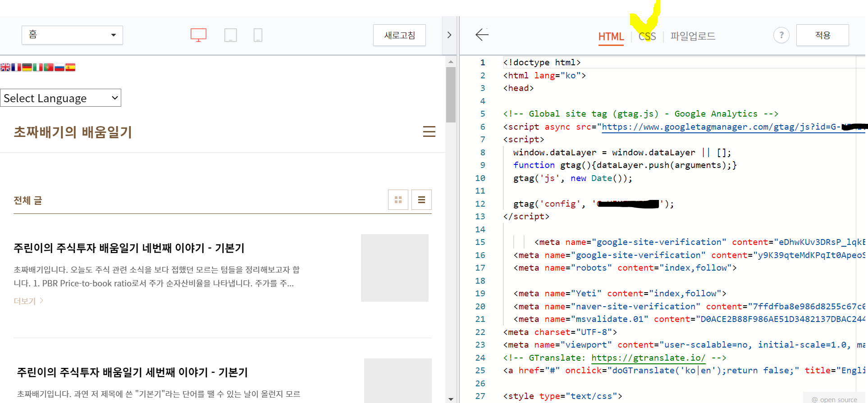Click the preview scrollbar down arrow
868x403 pixels.
point(451,399)
